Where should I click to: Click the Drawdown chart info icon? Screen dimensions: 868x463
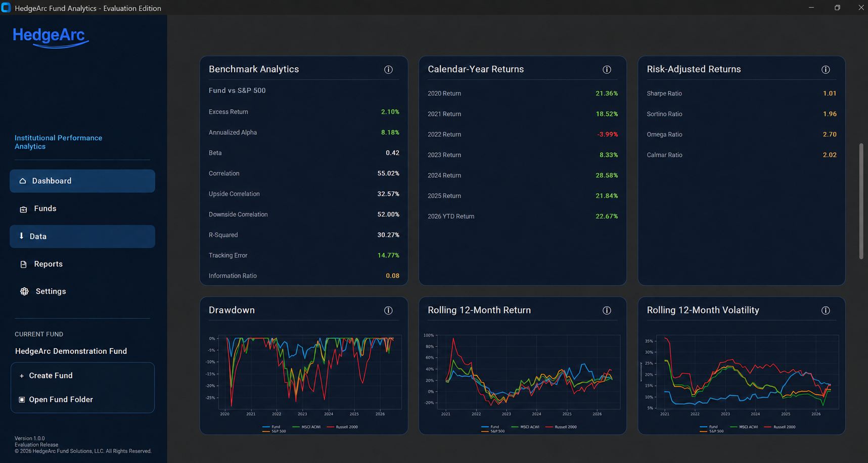click(388, 310)
